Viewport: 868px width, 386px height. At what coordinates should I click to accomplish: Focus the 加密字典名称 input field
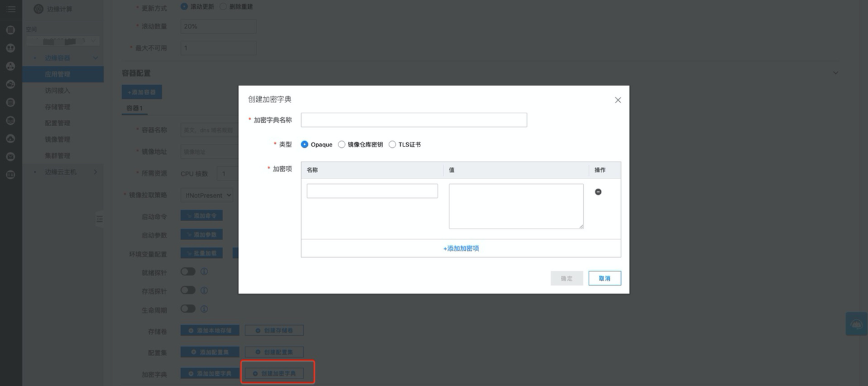tap(414, 120)
